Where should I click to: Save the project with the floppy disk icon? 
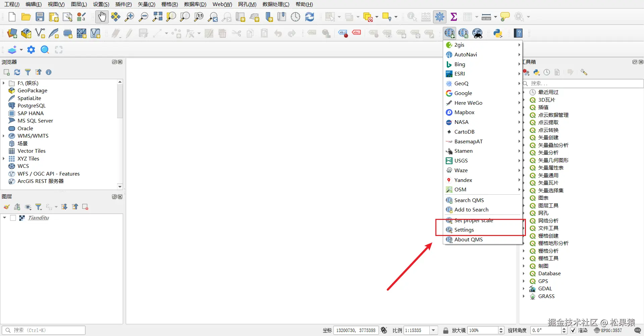click(x=40, y=17)
